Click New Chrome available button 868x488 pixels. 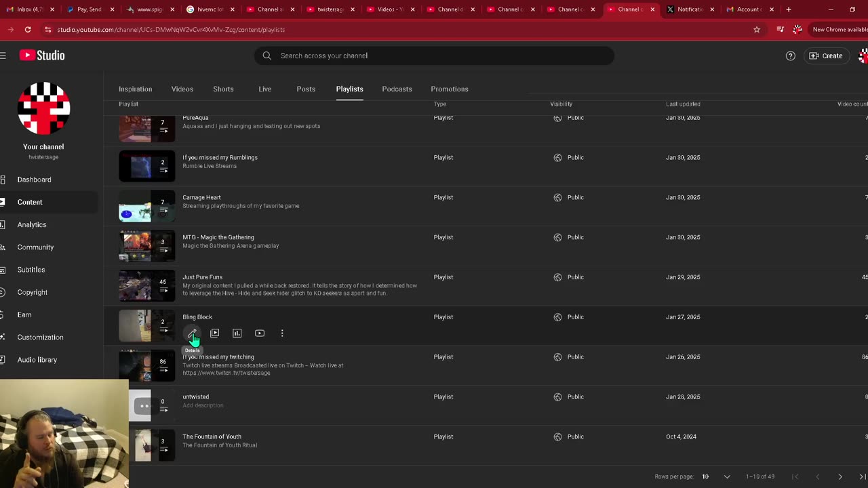tap(840, 30)
